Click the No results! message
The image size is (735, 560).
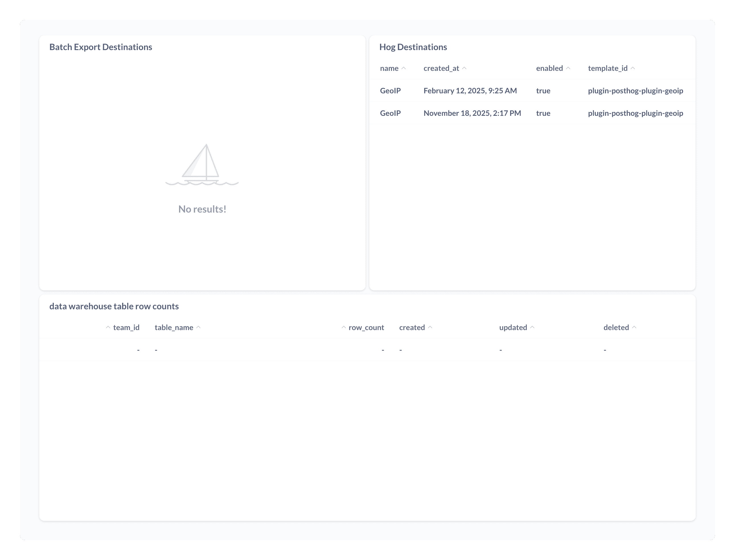pos(202,209)
